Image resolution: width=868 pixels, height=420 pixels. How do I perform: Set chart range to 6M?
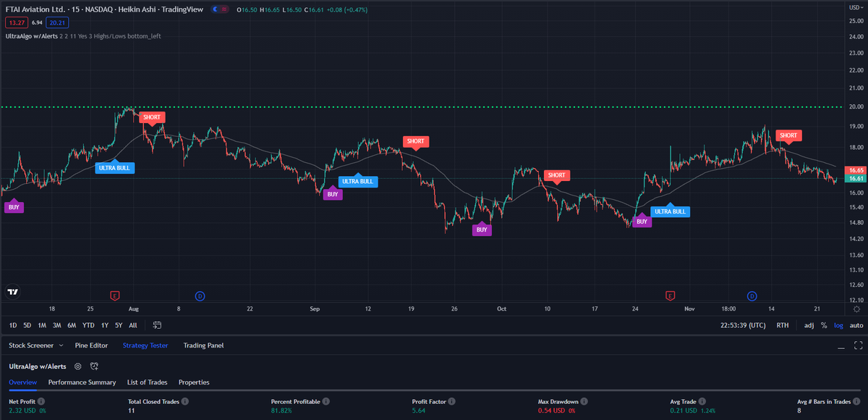(72, 325)
